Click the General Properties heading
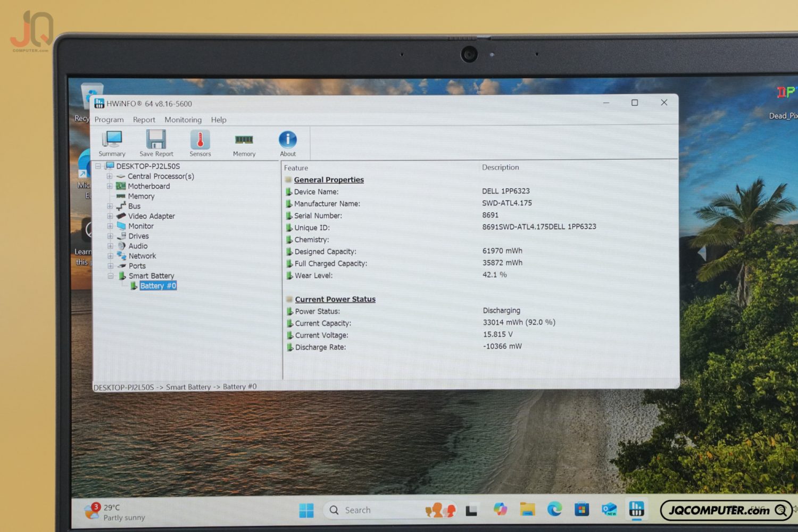 coord(329,180)
